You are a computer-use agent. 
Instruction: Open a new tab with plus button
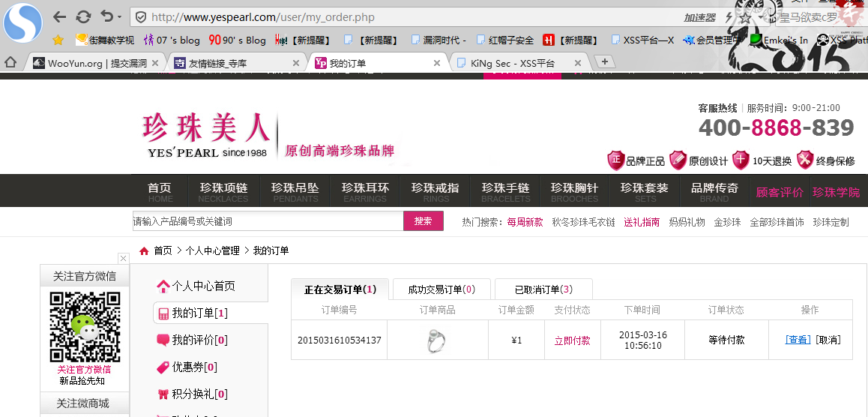pyautogui.click(x=604, y=61)
